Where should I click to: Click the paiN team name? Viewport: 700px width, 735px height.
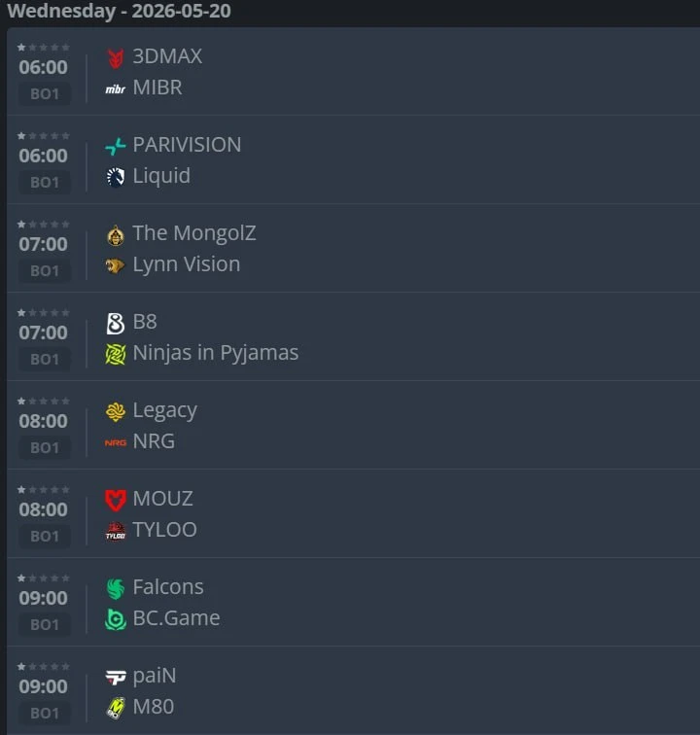point(155,676)
